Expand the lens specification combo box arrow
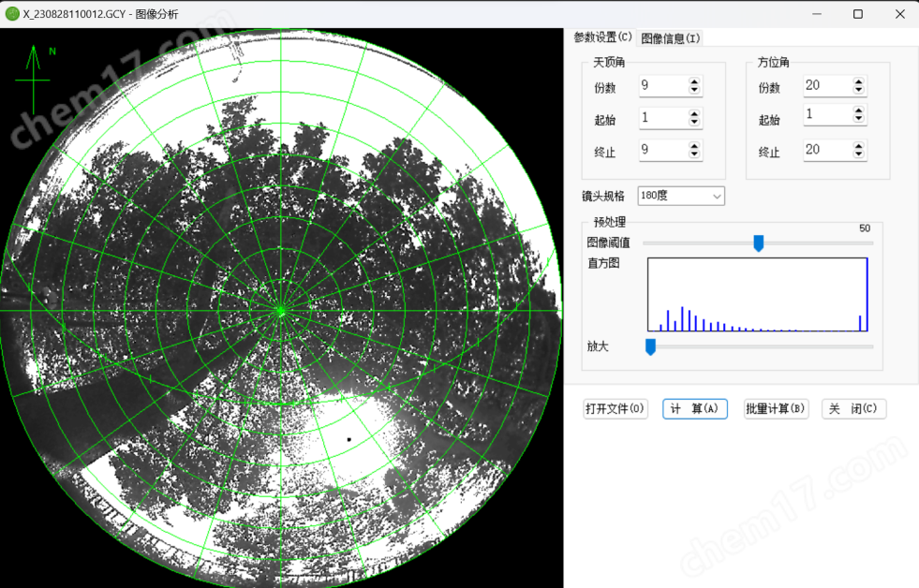 pyautogui.click(x=716, y=196)
